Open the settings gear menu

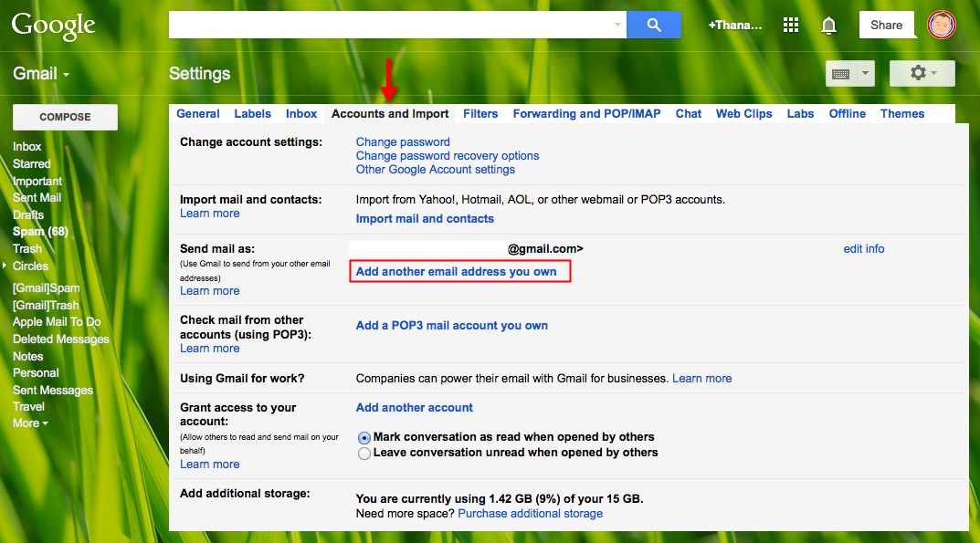click(922, 73)
